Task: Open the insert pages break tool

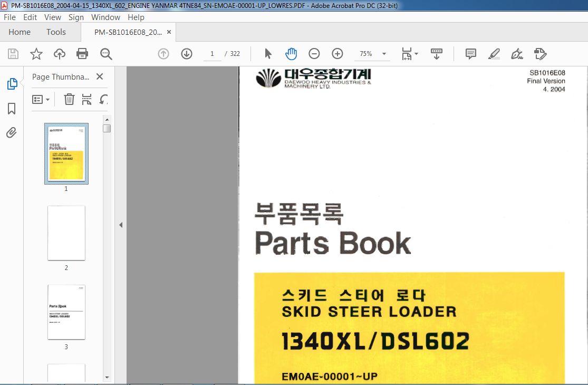Action: click(86, 99)
